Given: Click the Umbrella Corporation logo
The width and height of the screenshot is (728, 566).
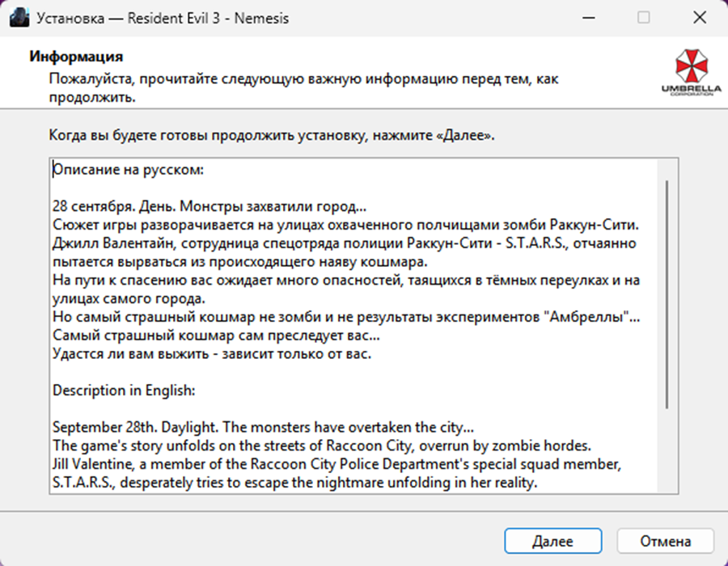Looking at the screenshot, I should 692,73.
